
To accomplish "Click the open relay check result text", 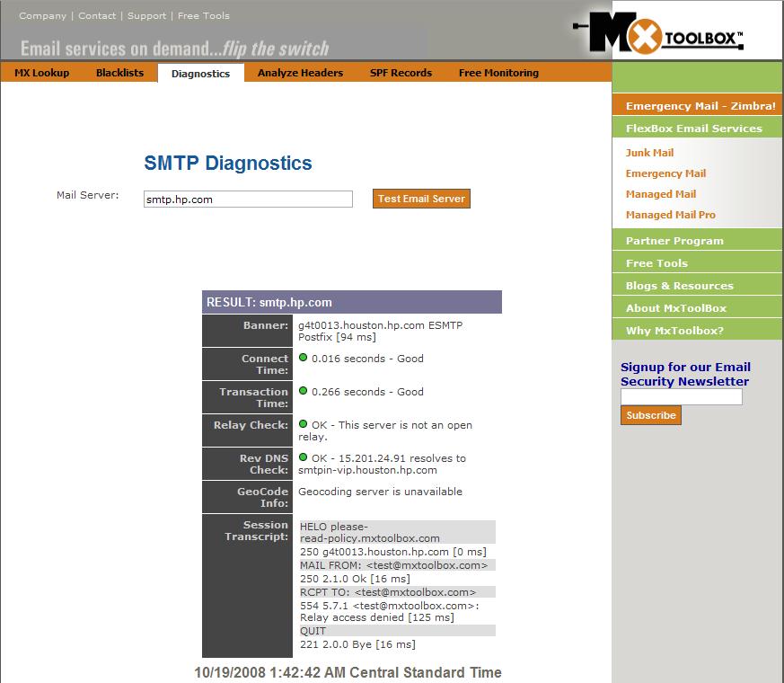I will [385, 430].
